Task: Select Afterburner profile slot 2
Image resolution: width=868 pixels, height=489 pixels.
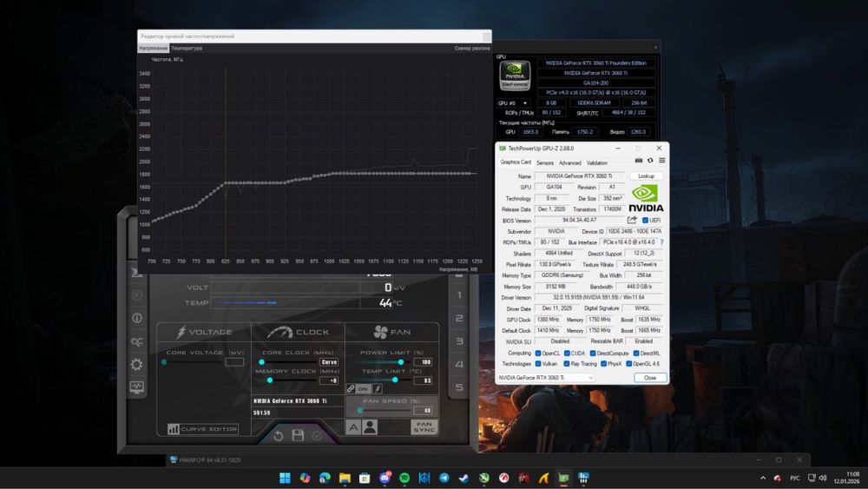Action: point(459,318)
